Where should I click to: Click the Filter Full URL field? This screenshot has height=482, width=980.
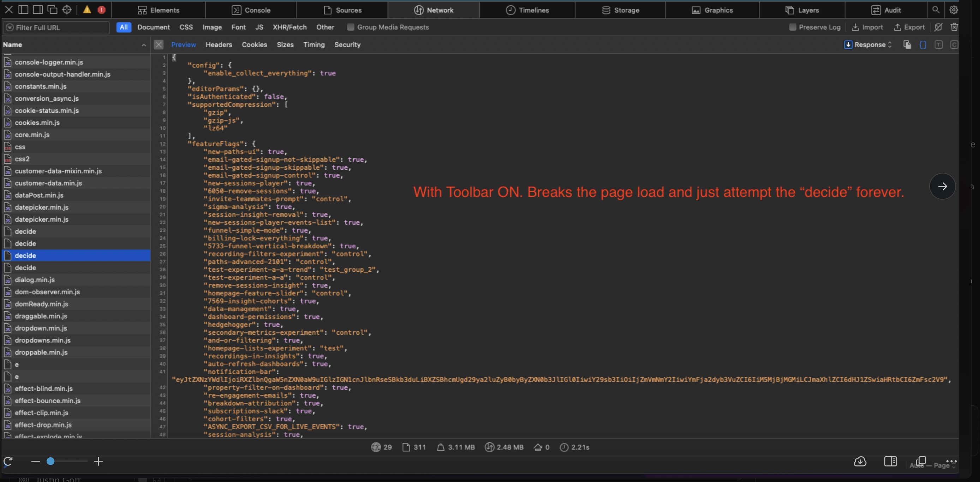57,28
